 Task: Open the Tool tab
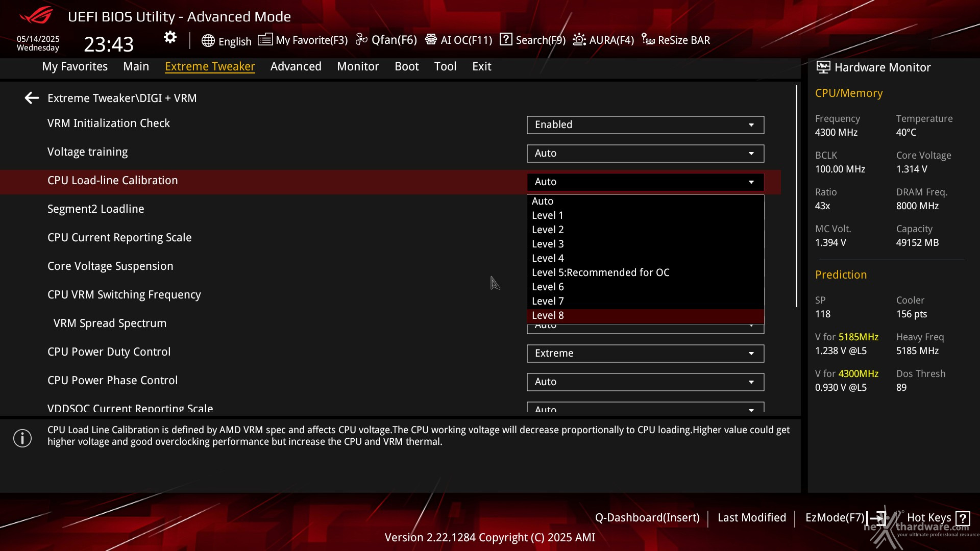[x=445, y=66]
